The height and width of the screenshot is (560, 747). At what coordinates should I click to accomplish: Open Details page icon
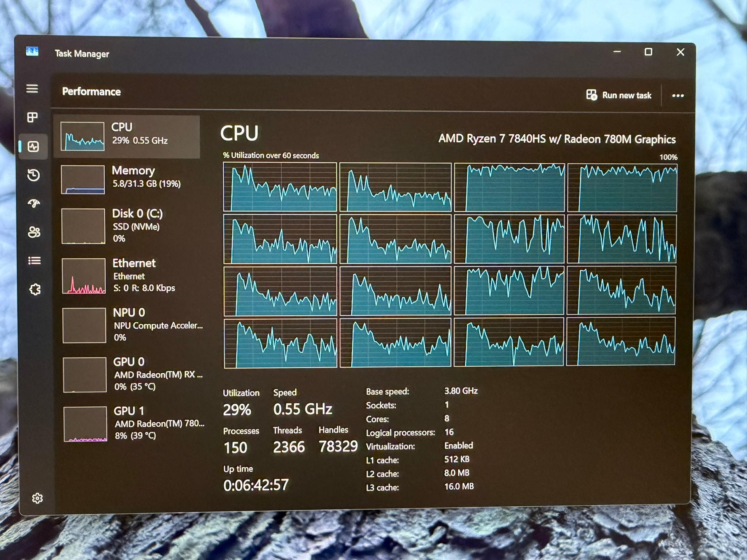(35, 261)
